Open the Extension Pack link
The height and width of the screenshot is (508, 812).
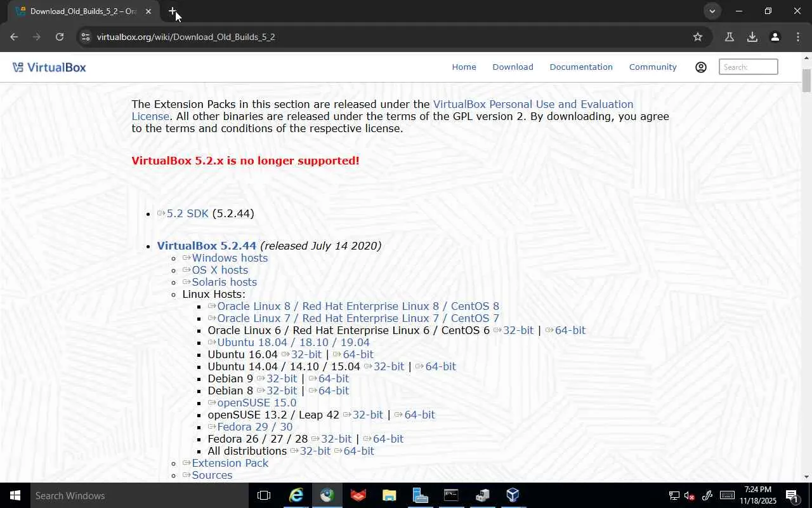click(x=225, y=463)
